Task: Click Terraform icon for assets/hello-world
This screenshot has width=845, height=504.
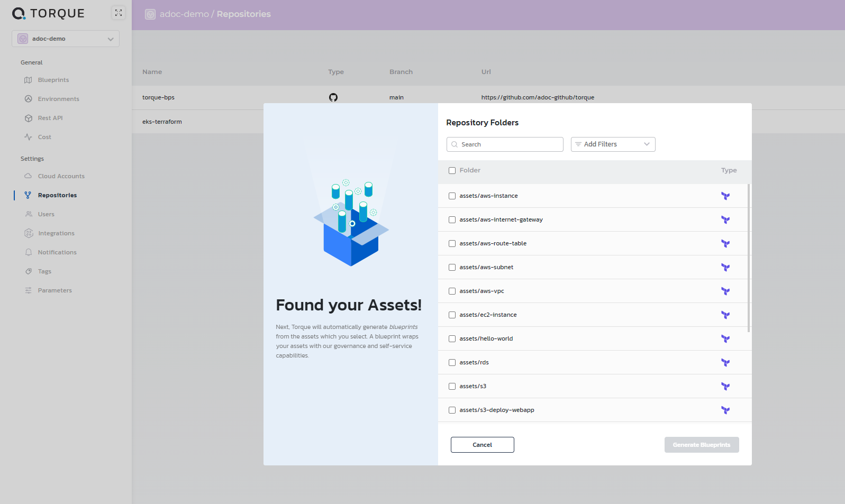Action: click(x=725, y=339)
